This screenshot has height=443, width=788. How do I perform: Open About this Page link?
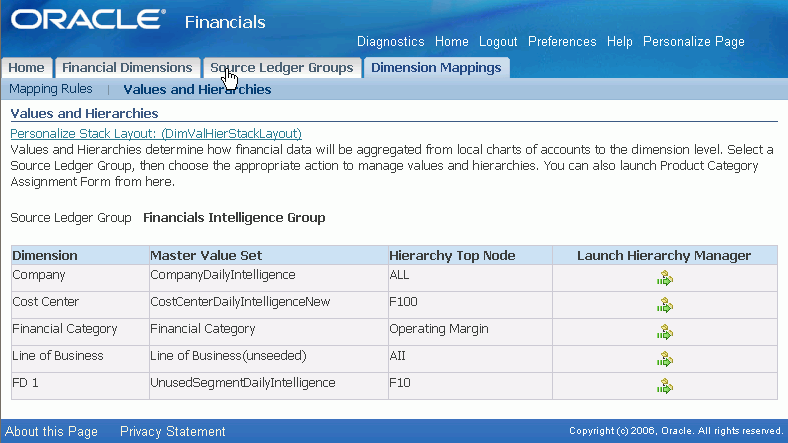pos(51,431)
